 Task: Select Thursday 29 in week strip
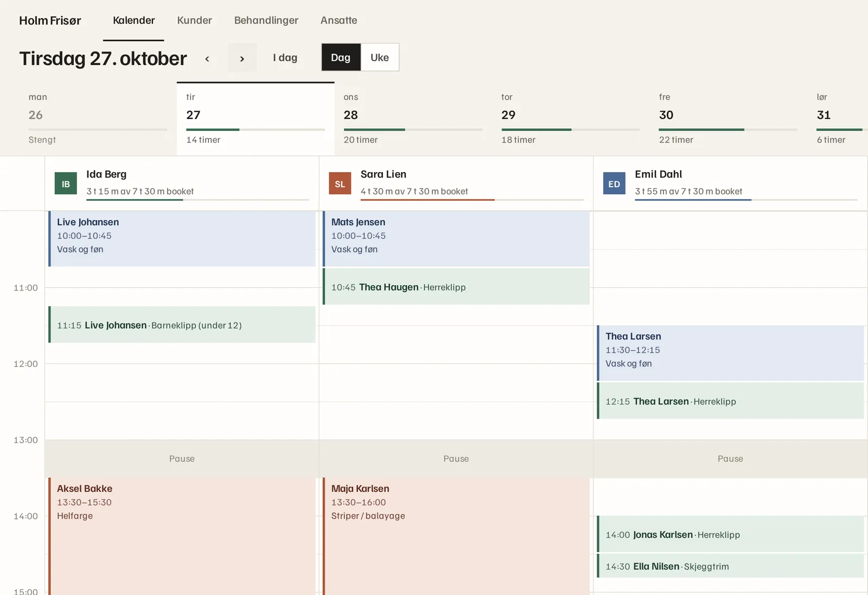571,118
